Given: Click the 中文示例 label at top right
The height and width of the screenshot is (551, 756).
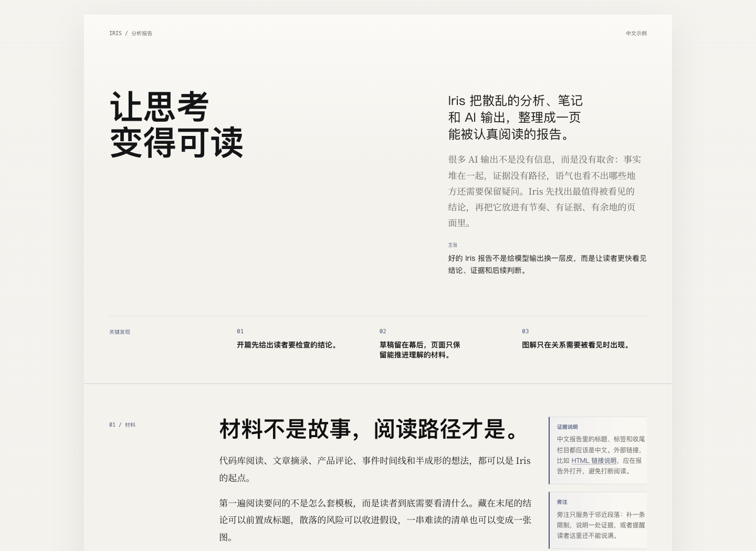Looking at the screenshot, I should tap(636, 33).
